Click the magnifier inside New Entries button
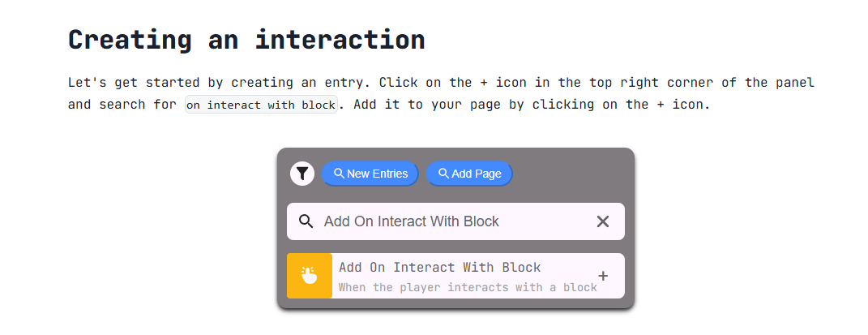868x335 pixels. [x=340, y=174]
